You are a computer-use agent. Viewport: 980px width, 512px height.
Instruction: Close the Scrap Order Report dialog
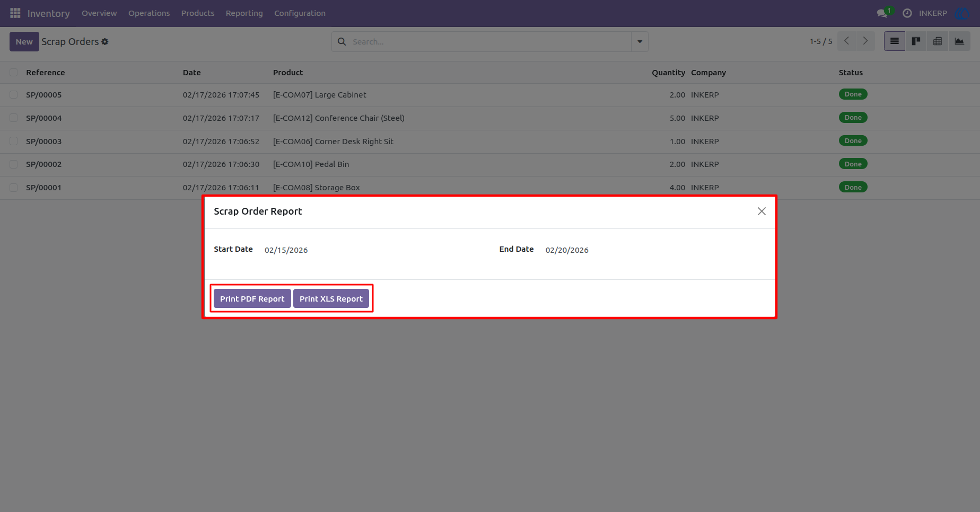coord(762,211)
